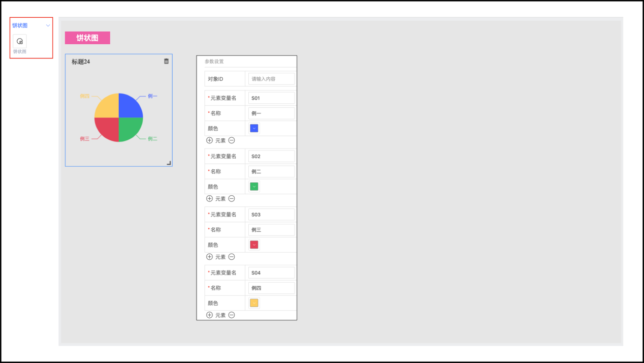Image resolution: width=644 pixels, height=363 pixels.
Task: Click minus icon below the S03 color row
Action: tap(232, 257)
